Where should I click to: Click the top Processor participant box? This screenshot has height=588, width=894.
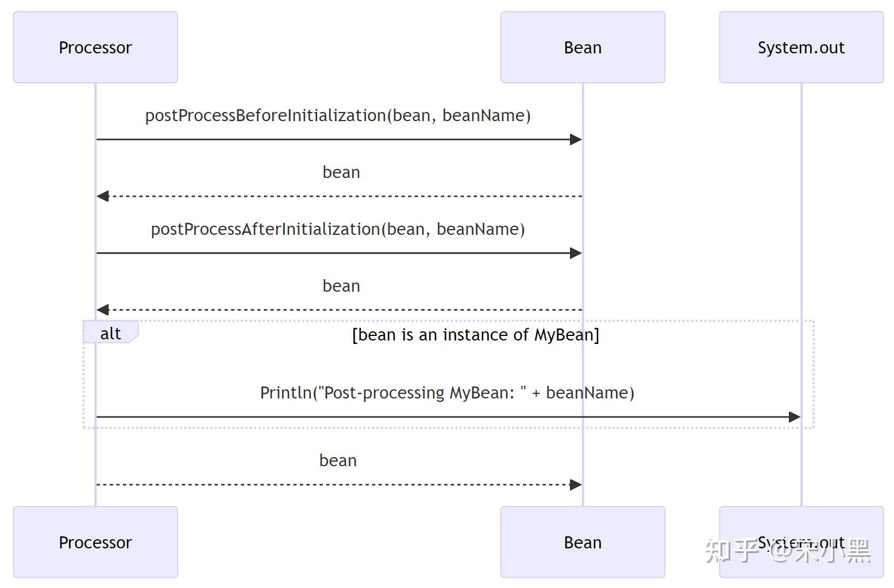coord(95,48)
